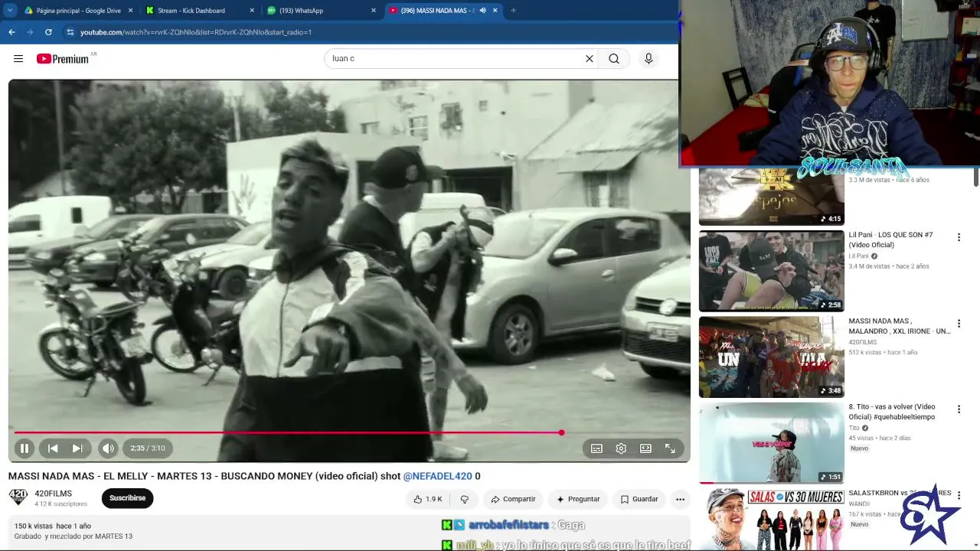
Task: Click "Grabado y mezclado por MARTES 13" description
Action: (x=73, y=536)
